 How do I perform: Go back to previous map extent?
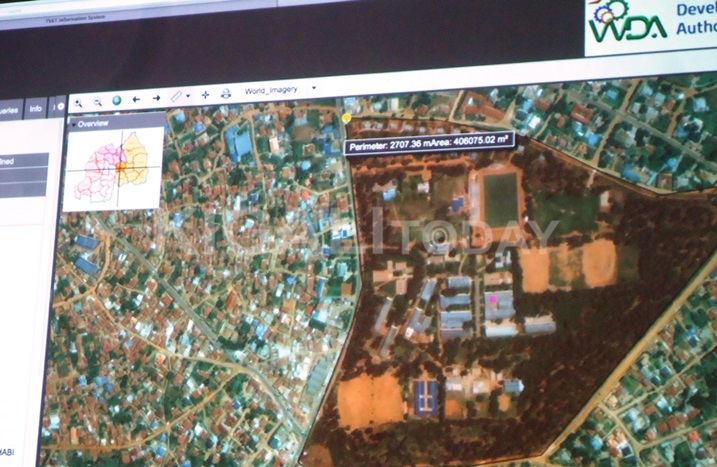(x=136, y=100)
